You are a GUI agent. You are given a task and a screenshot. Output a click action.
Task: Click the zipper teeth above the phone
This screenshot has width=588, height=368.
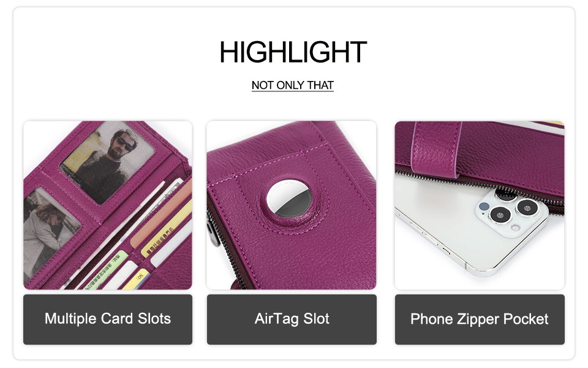pyautogui.click(x=480, y=186)
